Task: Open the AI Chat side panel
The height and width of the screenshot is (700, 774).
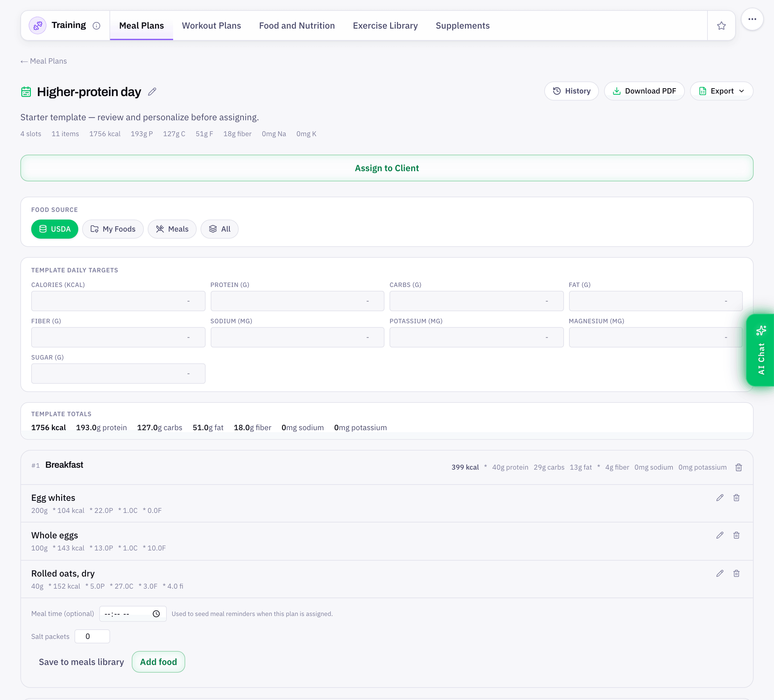Action: 761,350
